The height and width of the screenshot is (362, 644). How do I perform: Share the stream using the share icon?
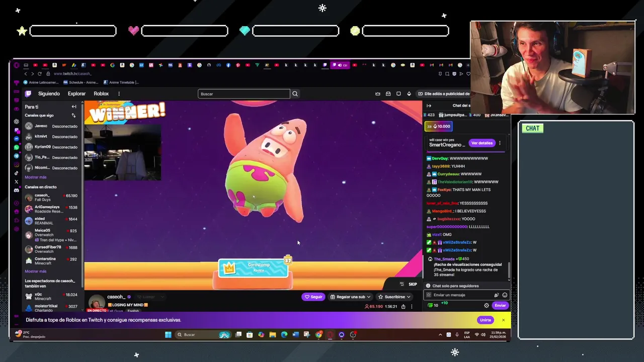(x=403, y=306)
